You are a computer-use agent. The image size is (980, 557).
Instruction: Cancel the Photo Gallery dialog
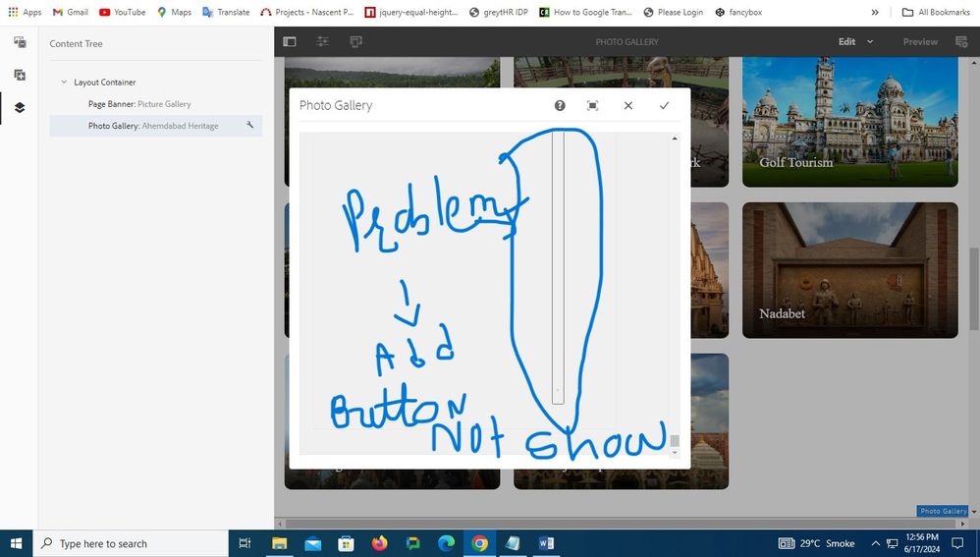point(628,105)
